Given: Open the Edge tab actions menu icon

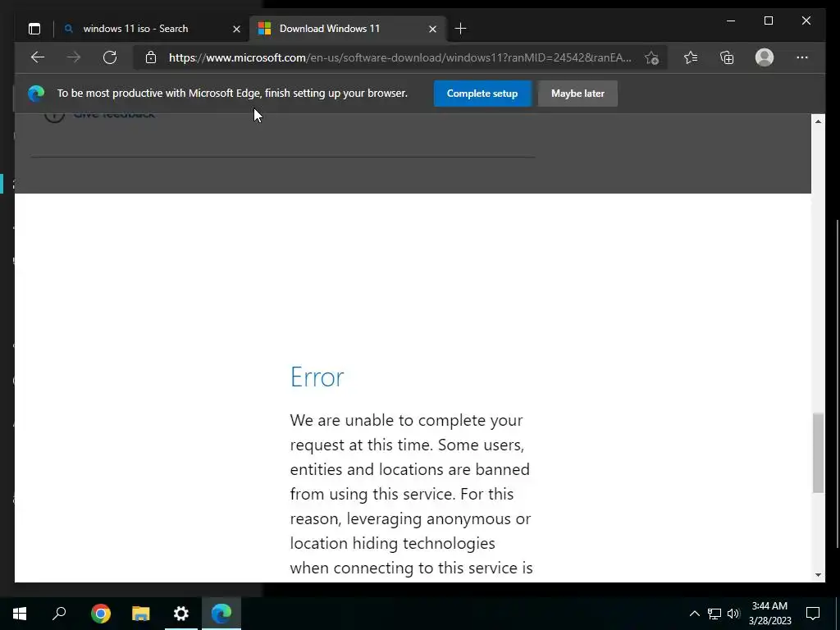Looking at the screenshot, I should point(34,29).
